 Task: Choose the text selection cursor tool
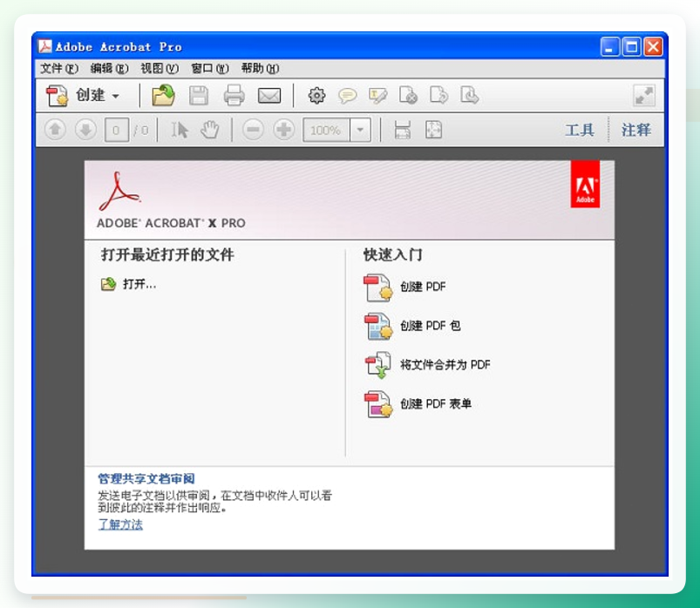(180, 130)
